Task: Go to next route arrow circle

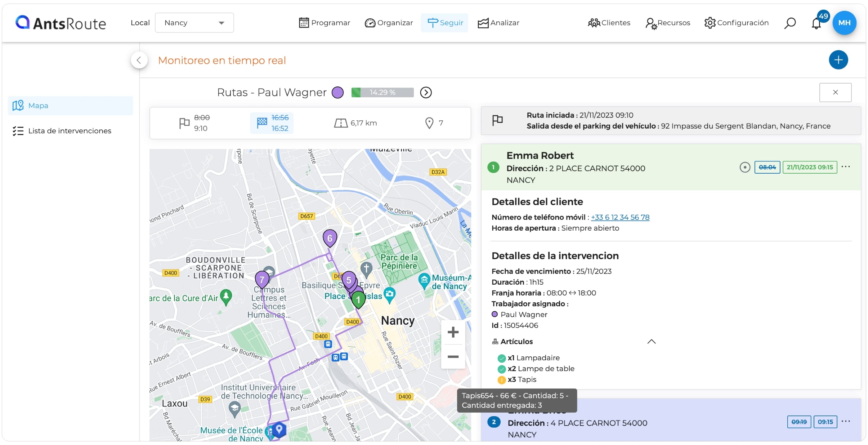Action: tap(426, 93)
